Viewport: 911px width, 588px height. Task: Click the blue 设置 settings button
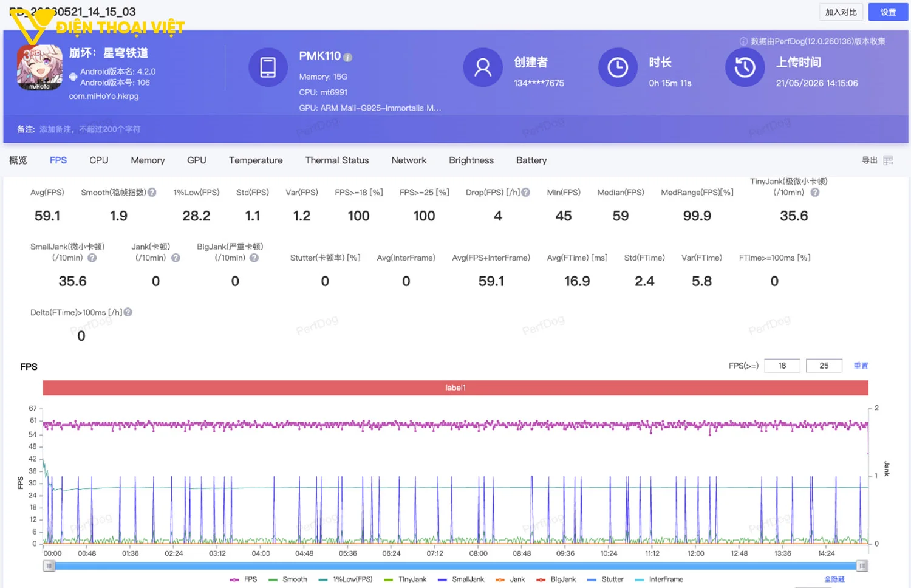(888, 12)
